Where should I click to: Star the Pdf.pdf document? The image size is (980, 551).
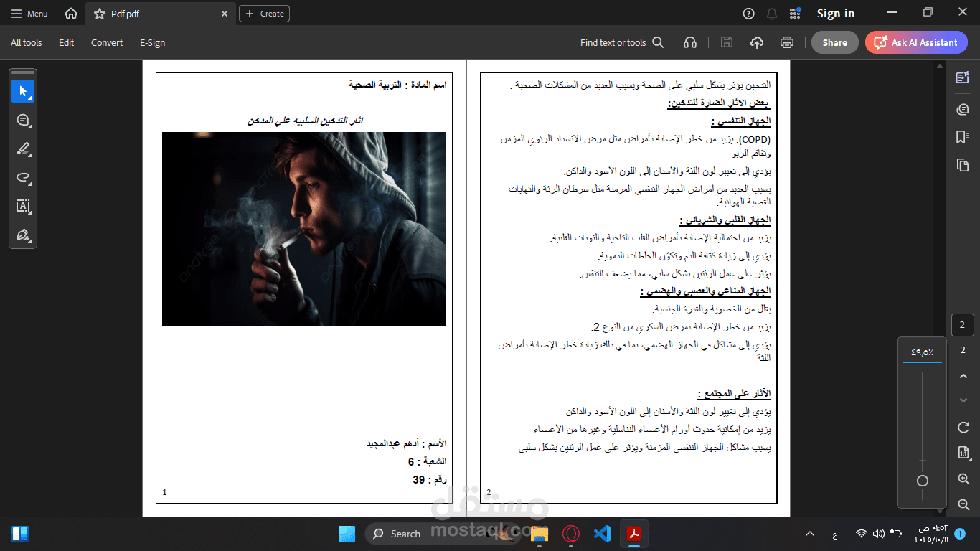(x=100, y=14)
